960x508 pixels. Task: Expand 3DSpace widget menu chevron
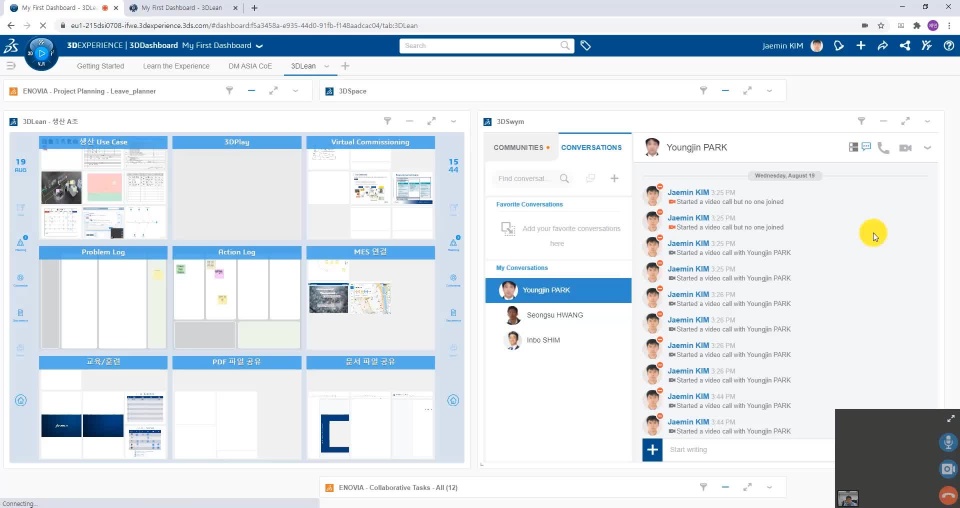770,91
